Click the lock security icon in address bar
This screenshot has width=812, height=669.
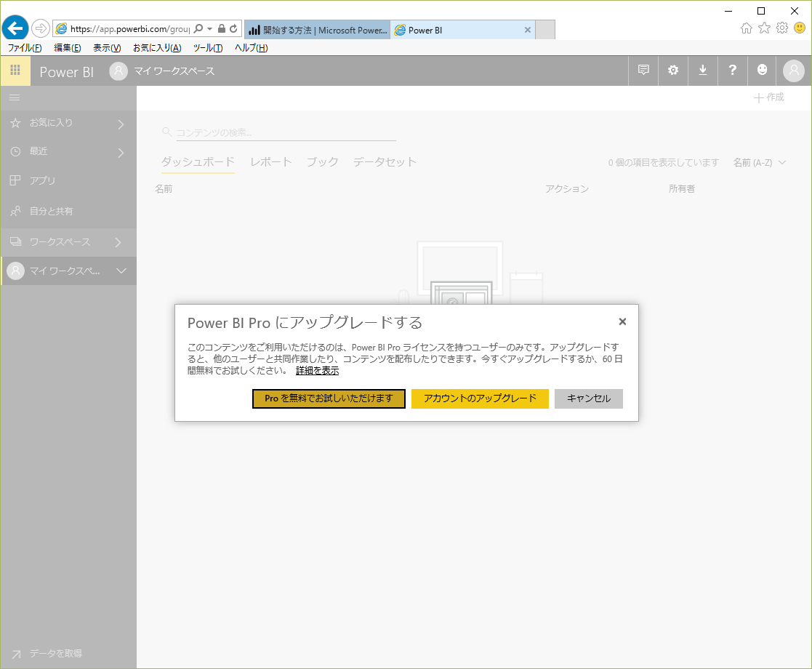(222, 28)
